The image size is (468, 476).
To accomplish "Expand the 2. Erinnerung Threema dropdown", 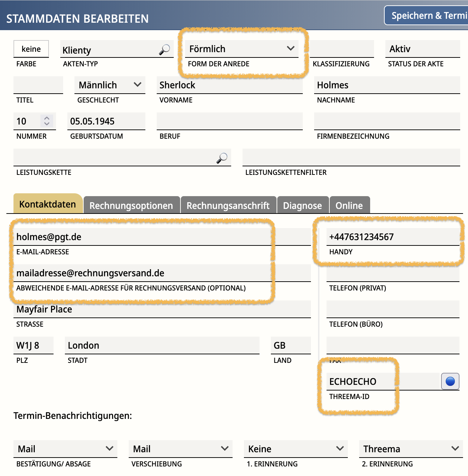I will [411, 449].
